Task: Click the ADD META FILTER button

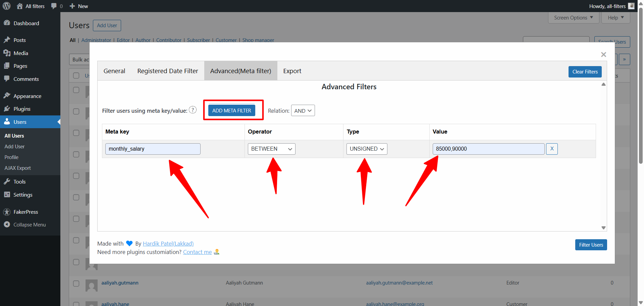Action: click(x=231, y=110)
